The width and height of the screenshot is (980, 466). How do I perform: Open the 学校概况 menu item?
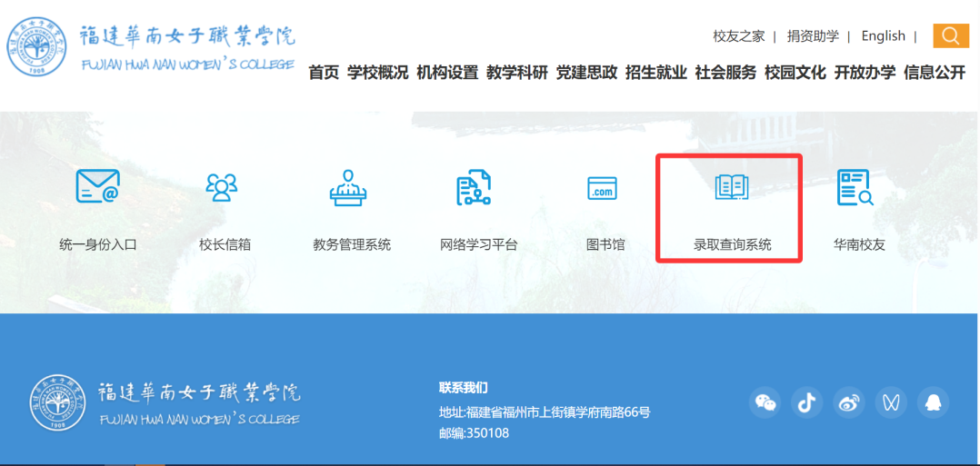click(378, 73)
